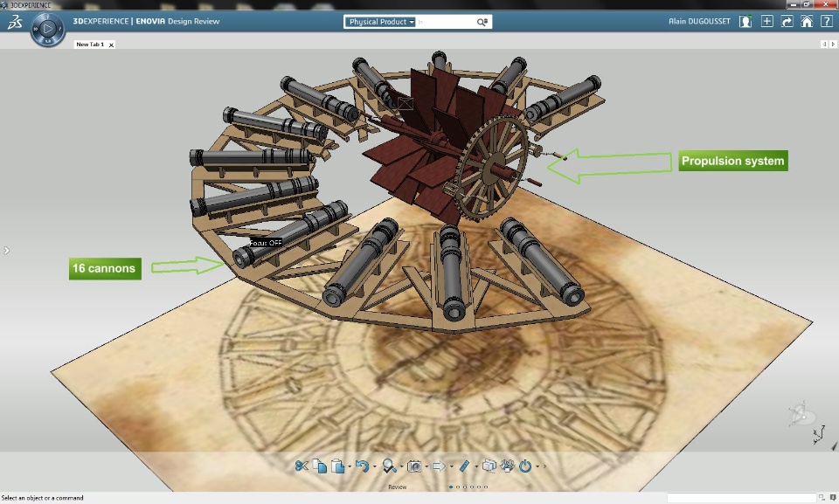Click the compass top quadrant
This screenshot has height=504, width=839.
[47, 16]
